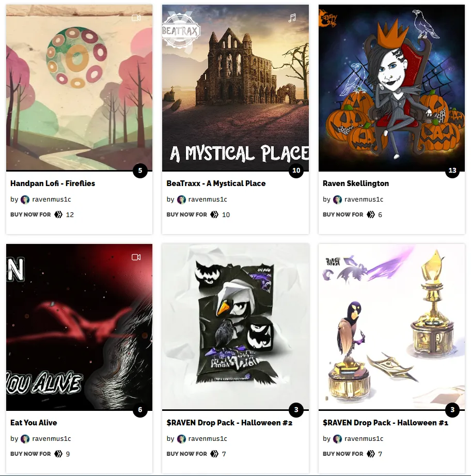Click music note icon on BeaTraxx card

pos(292,18)
